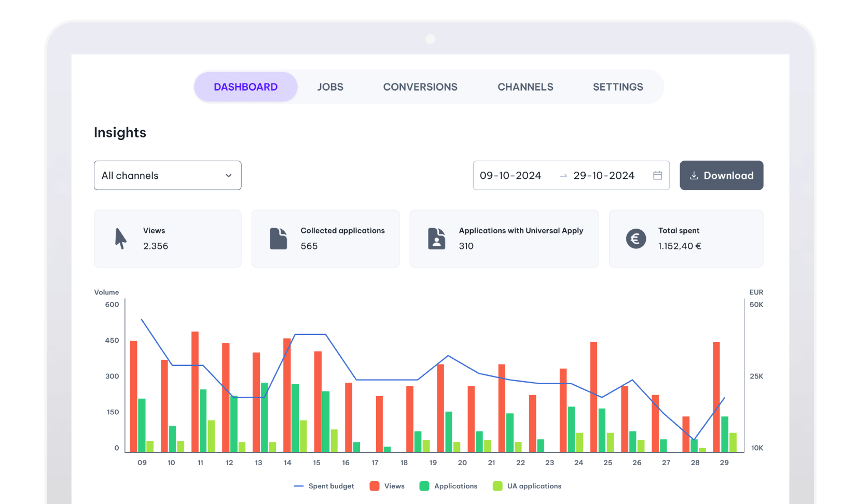This screenshot has height=504, width=857.
Task: Expand the All channels dropdown
Action: [168, 175]
